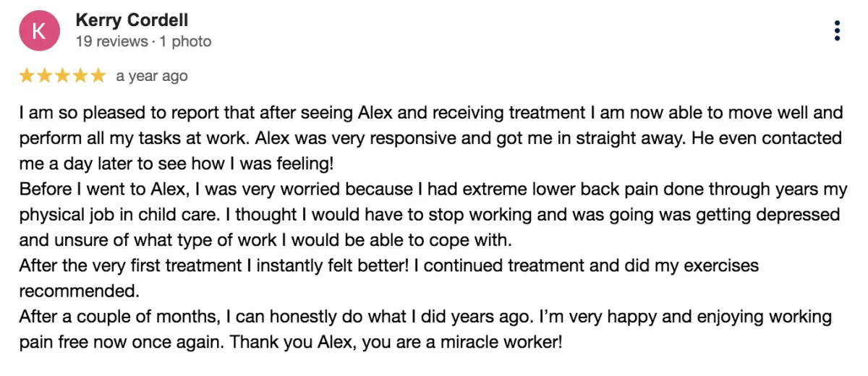Click the fifth gold rating star
The height and width of the screenshot is (376, 868).
(x=98, y=75)
